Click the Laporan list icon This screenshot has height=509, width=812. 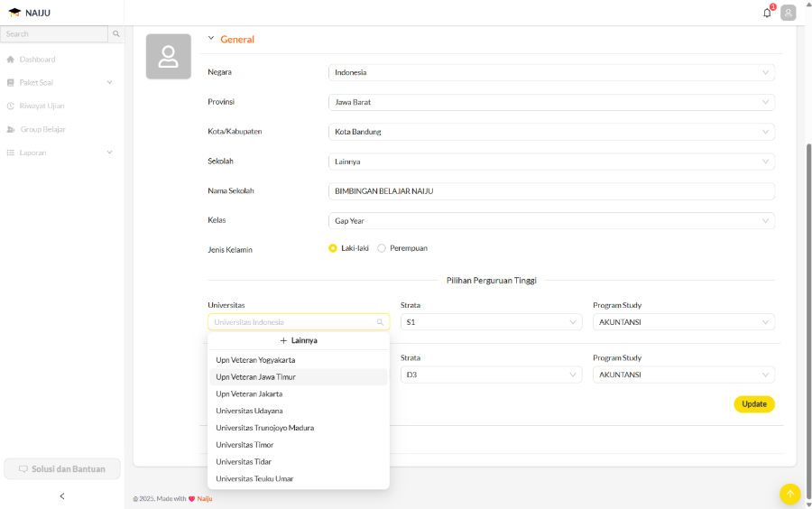[x=10, y=153]
